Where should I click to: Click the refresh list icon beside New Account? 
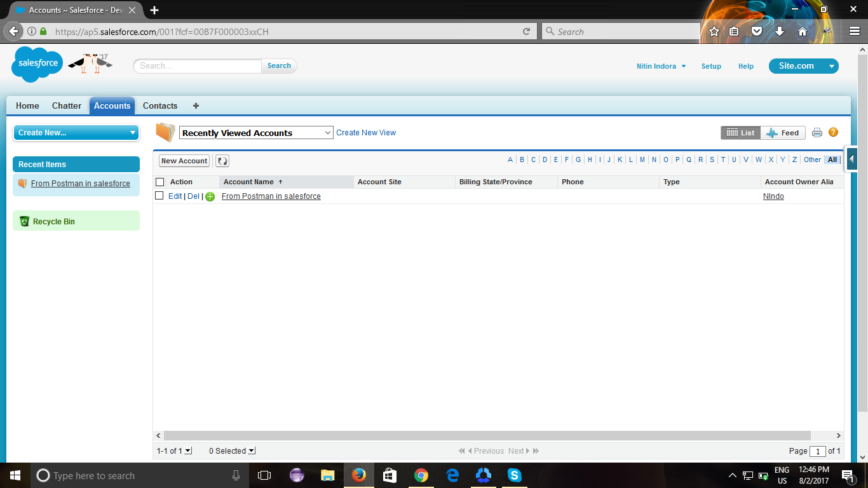[222, 161]
